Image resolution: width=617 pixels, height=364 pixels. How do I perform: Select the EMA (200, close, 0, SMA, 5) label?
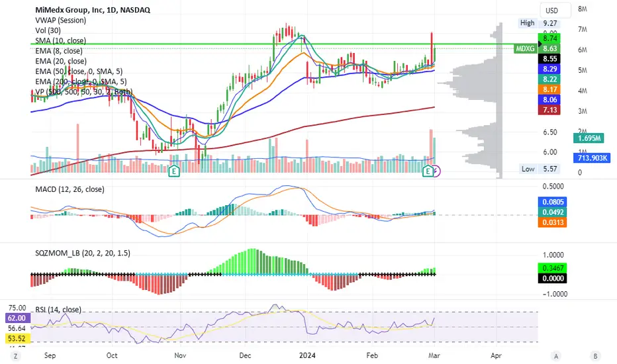coord(81,81)
